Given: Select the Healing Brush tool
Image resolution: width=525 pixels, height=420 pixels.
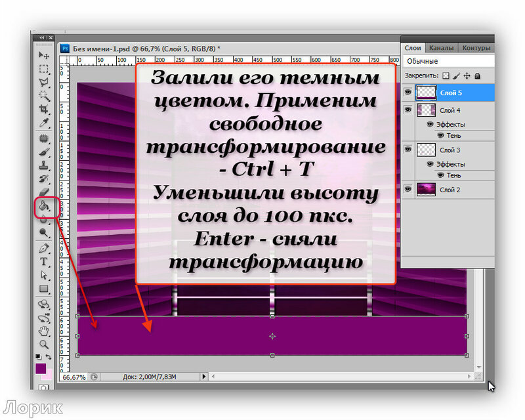Looking at the screenshot, I should click(x=44, y=138).
